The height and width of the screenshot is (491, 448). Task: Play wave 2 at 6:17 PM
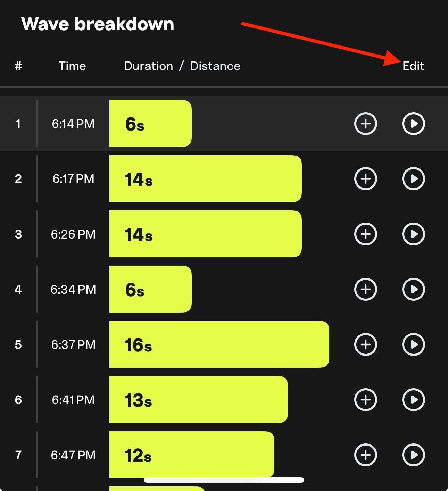(413, 179)
